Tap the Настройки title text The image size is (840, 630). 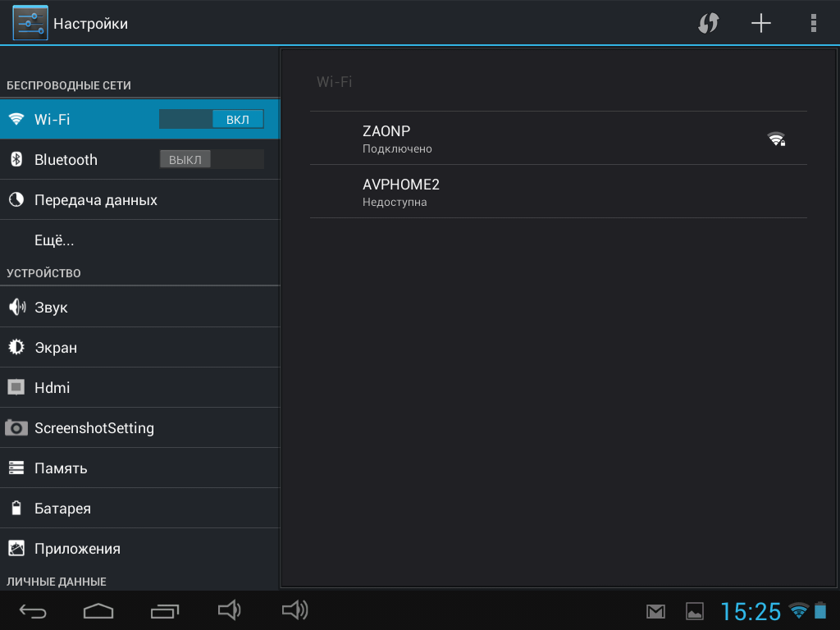(90, 24)
